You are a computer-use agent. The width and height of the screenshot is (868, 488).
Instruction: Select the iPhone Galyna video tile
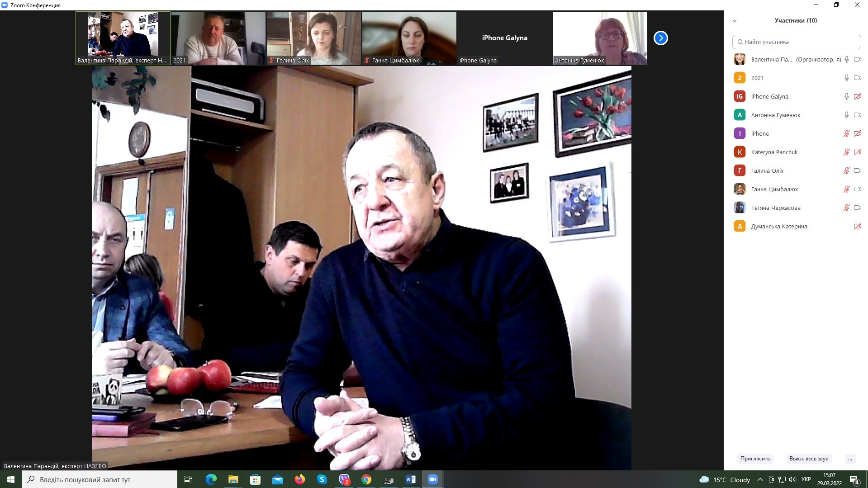click(x=505, y=38)
